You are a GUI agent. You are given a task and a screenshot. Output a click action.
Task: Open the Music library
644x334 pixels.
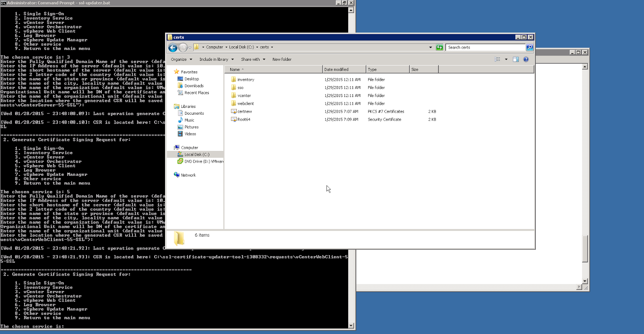[189, 120]
